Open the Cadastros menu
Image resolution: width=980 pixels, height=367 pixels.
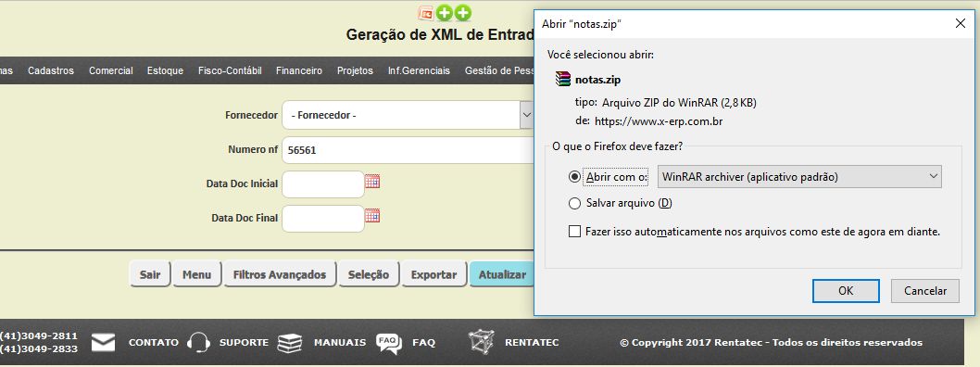click(x=51, y=70)
